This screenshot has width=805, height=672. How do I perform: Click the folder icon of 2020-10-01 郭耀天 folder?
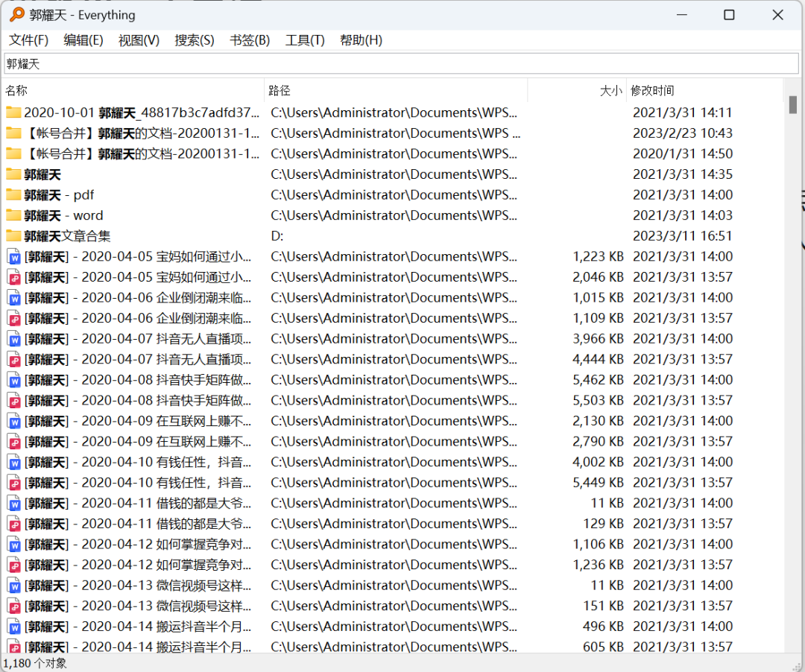[x=13, y=112]
